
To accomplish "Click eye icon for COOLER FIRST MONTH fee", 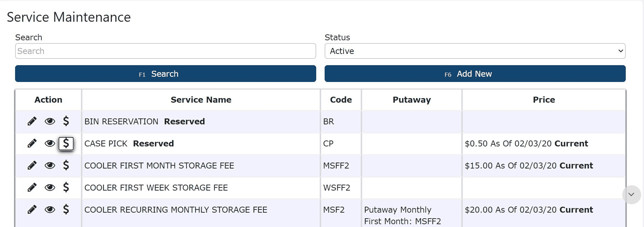I will click(x=50, y=165).
